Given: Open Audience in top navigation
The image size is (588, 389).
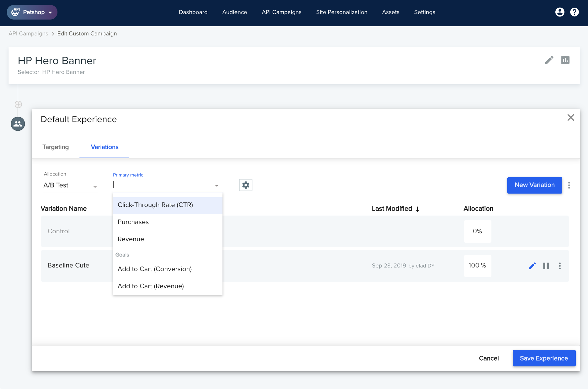Looking at the screenshot, I should click(x=235, y=12).
